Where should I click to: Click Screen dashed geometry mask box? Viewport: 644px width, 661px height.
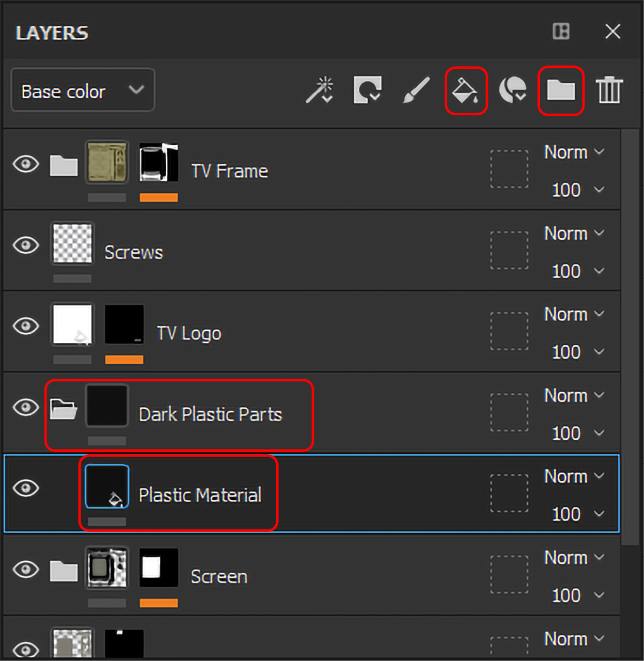click(509, 575)
